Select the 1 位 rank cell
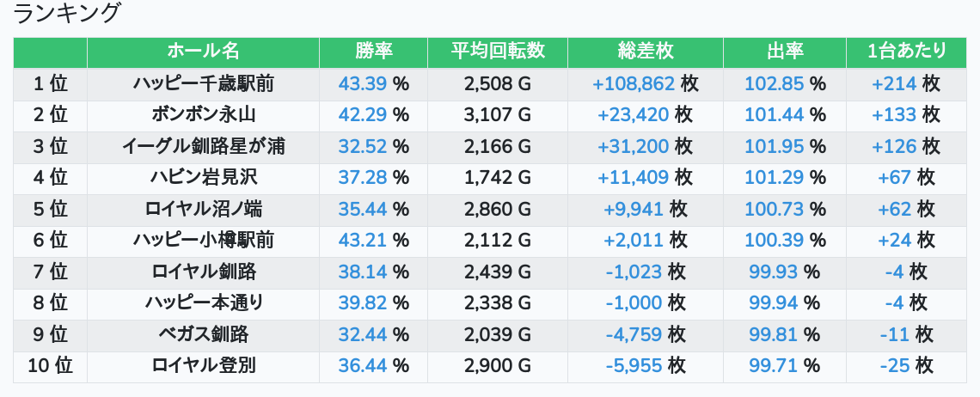The image size is (980, 397). point(50,84)
